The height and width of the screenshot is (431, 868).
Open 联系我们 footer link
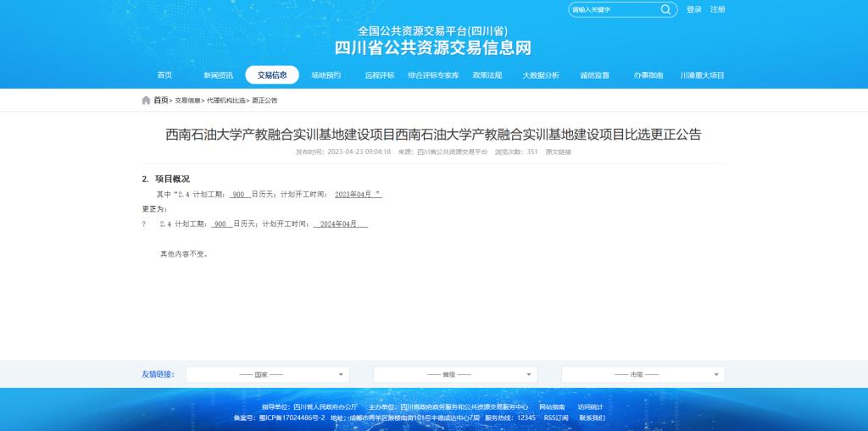pyautogui.click(x=593, y=417)
